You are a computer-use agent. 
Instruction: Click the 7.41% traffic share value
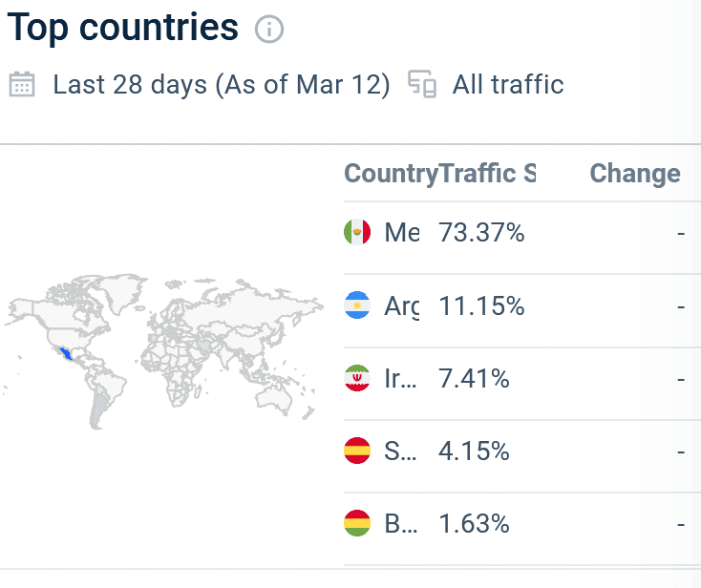pyautogui.click(x=474, y=378)
